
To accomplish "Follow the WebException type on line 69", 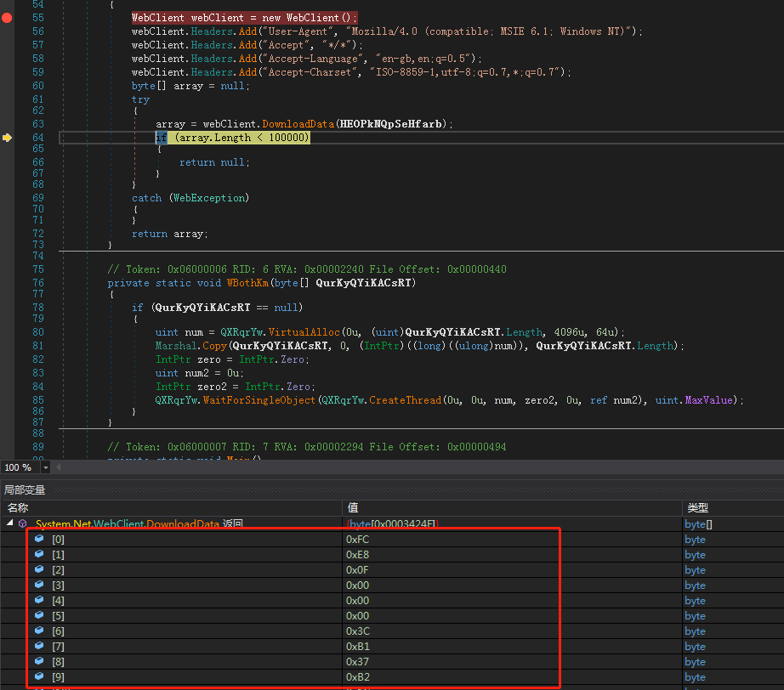I will [x=209, y=198].
